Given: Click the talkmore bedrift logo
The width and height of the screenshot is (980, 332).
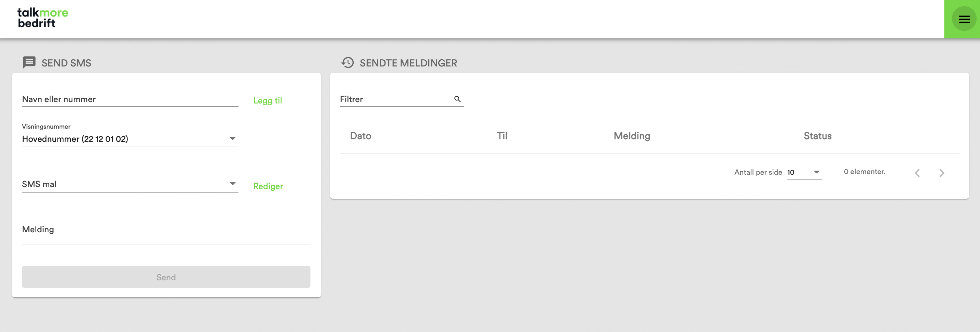Looking at the screenshot, I should click(42, 18).
